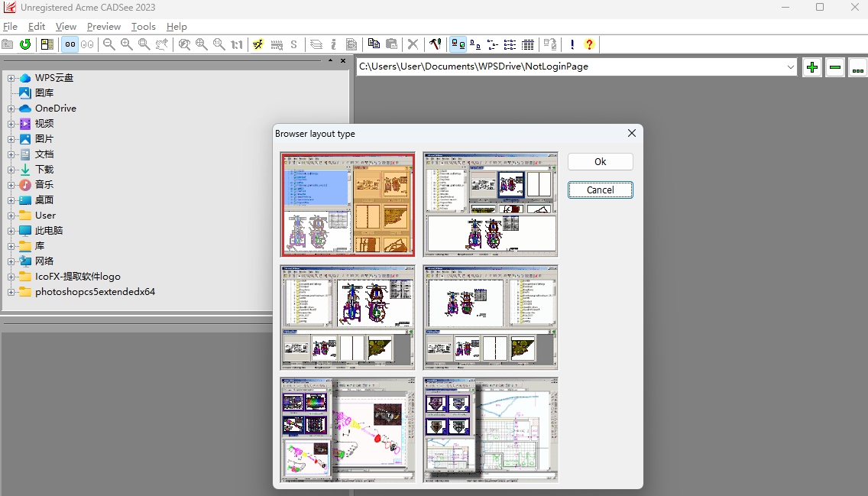Confirm layout choice with the Ok button

600,161
